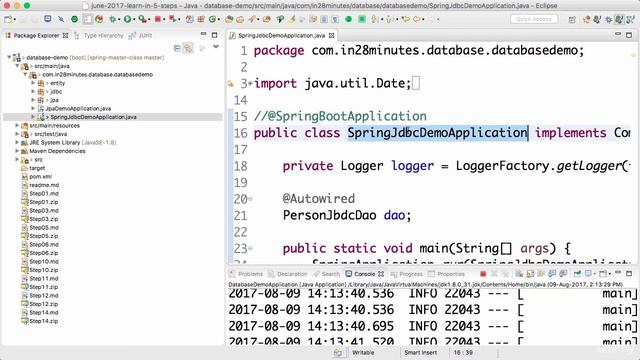Toggle Link with Editor in Package Explorer
Image resolution: width=640 pixels, height=360 pixels.
click(x=188, y=48)
